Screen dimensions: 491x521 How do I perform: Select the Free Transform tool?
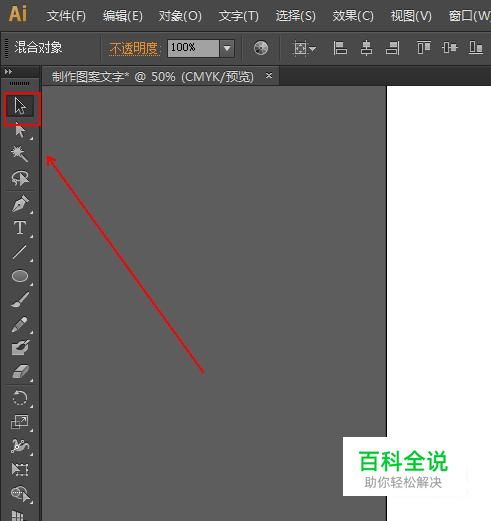20,470
